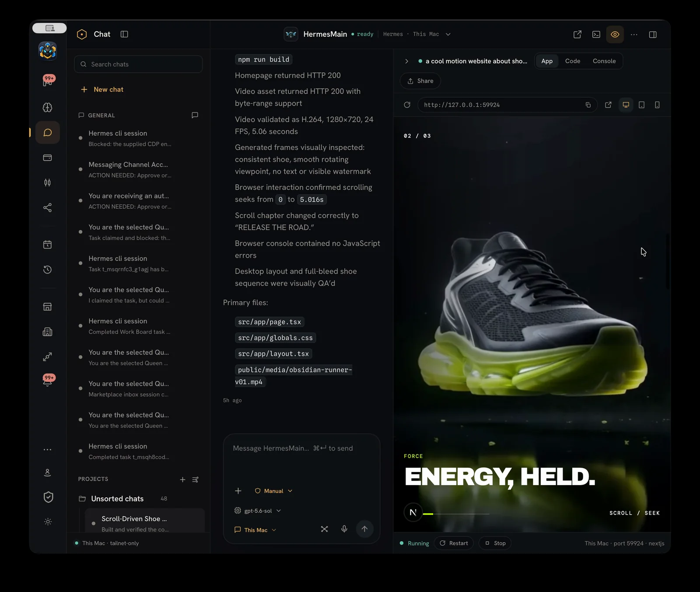Click the crossed-arrows icon in composer

click(x=324, y=529)
